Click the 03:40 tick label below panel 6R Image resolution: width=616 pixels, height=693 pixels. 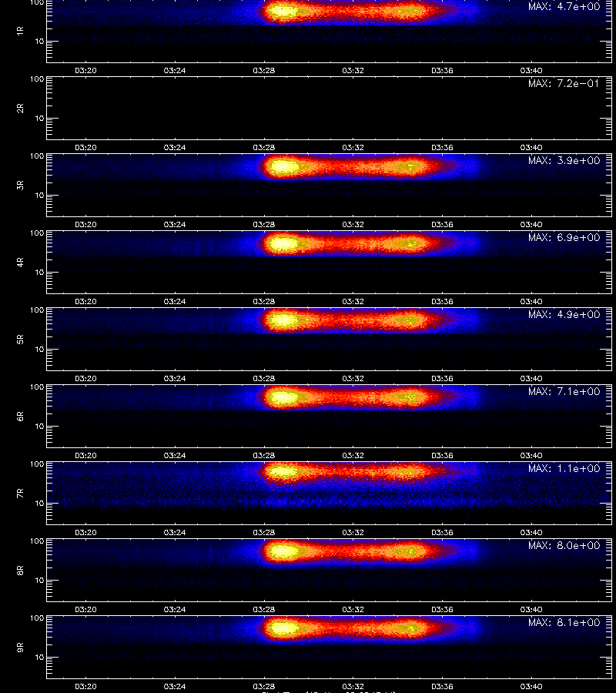tap(531, 455)
